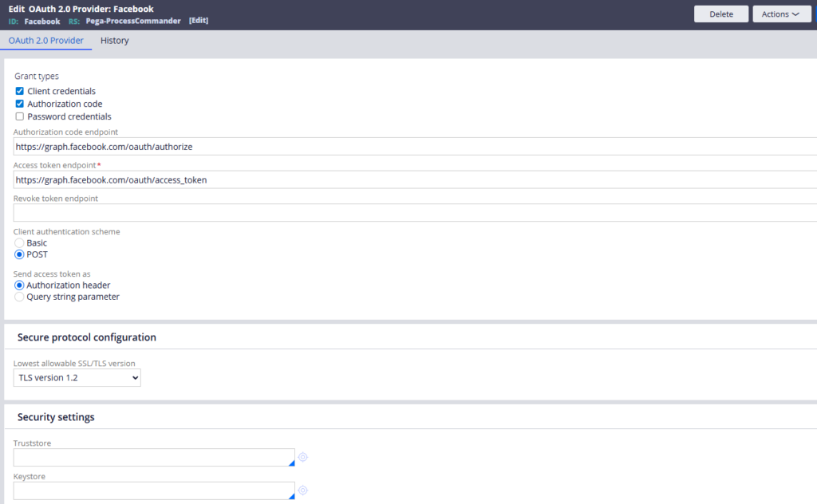The image size is (817, 504).
Task: Click the Delete button
Action: [721, 14]
